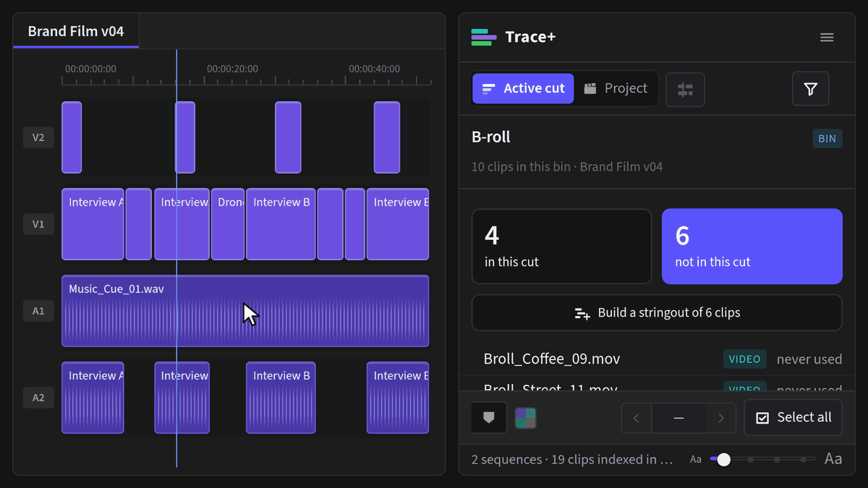The image size is (868, 488).
Task: Select the Music_Cue_01.wav audio clip
Action: point(245,311)
